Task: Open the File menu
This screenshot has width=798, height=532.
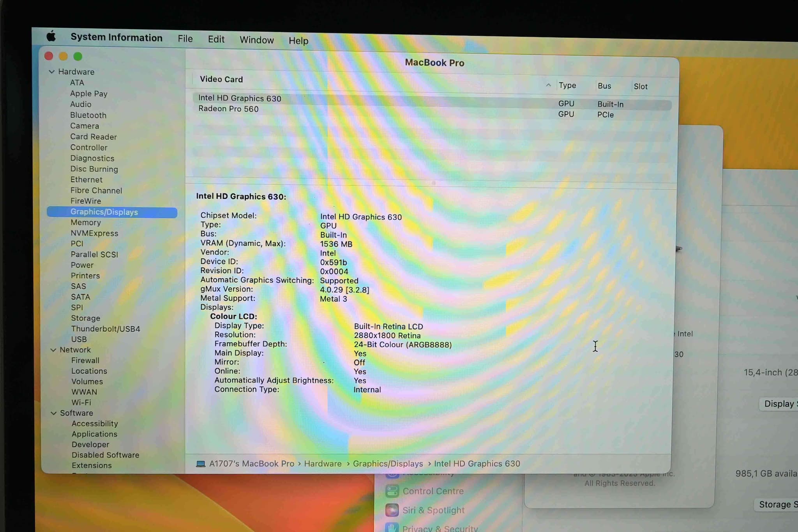Action: tap(185, 39)
